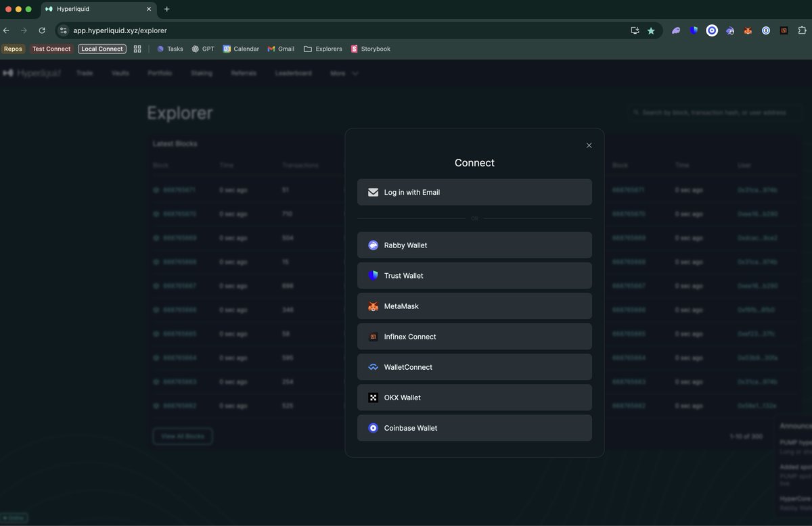Open the Local Connect tab group
The image size is (812, 526).
(102, 49)
